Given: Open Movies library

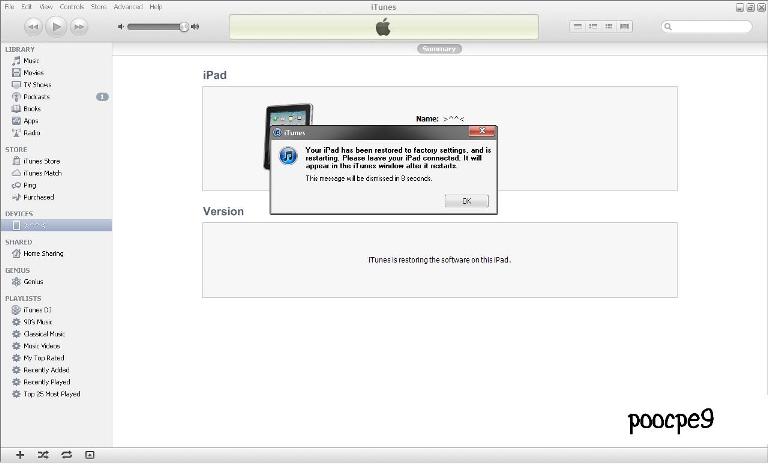Looking at the screenshot, I should point(33,73).
